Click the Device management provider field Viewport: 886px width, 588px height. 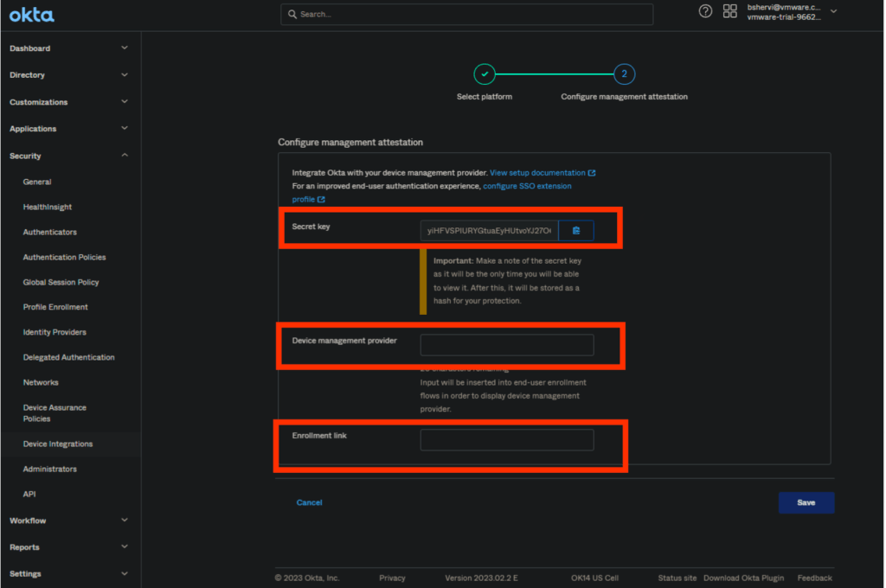(507, 345)
